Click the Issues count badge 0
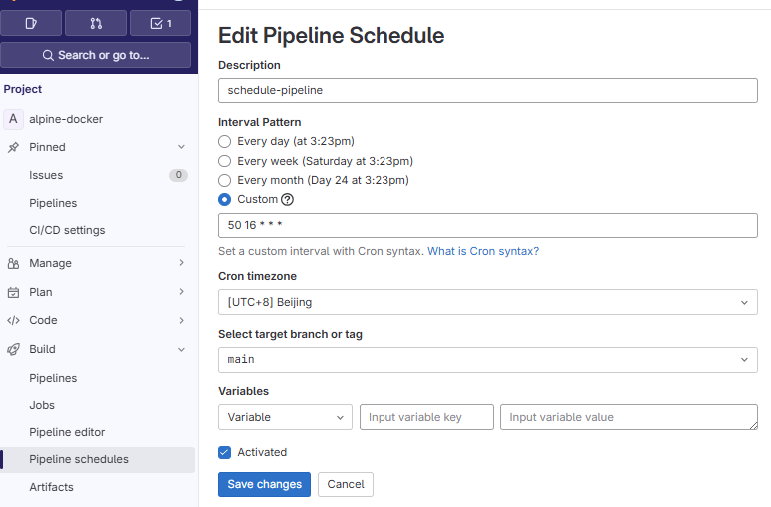The width and height of the screenshot is (771, 507). pyautogui.click(x=178, y=175)
